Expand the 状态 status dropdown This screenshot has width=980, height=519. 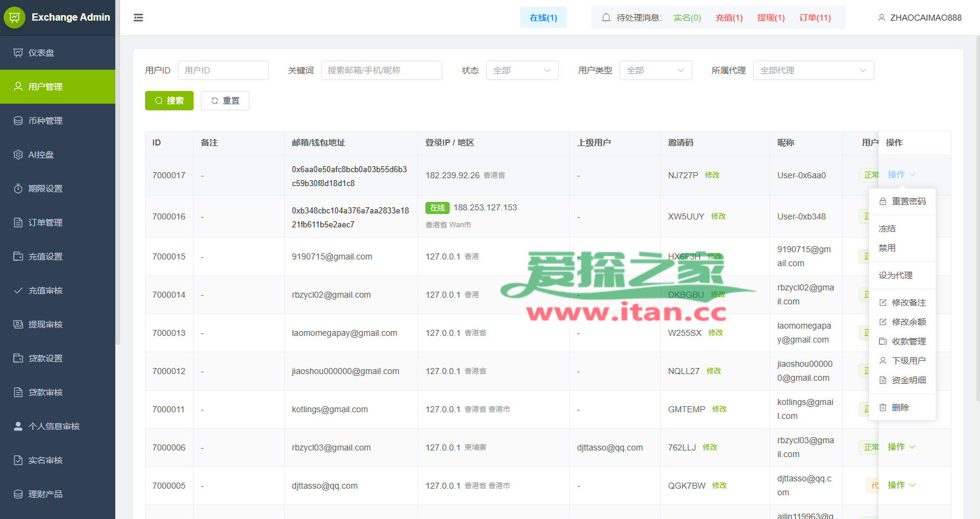(522, 70)
